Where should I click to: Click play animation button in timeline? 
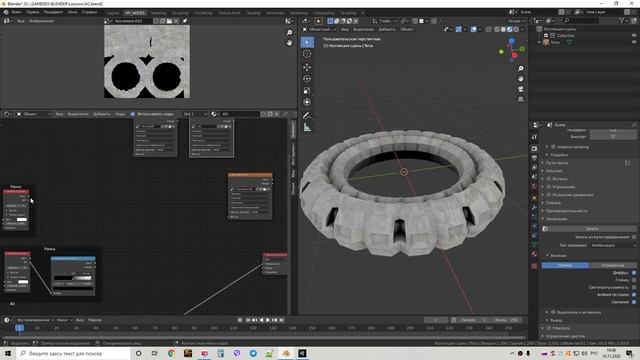click(x=268, y=320)
